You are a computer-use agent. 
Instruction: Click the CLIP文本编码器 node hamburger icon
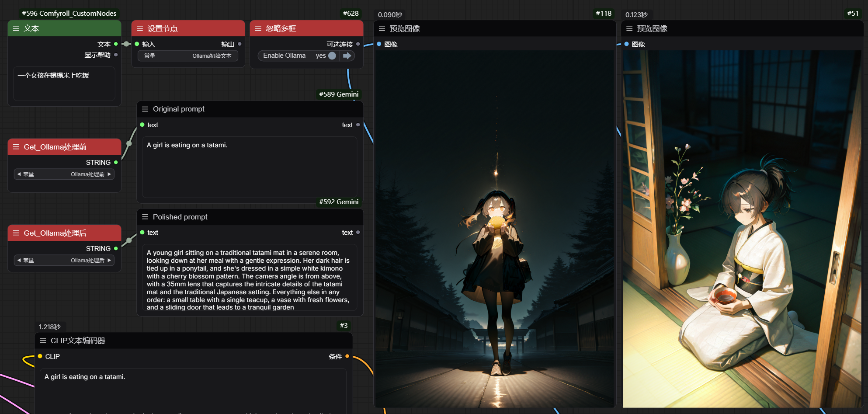(43, 341)
